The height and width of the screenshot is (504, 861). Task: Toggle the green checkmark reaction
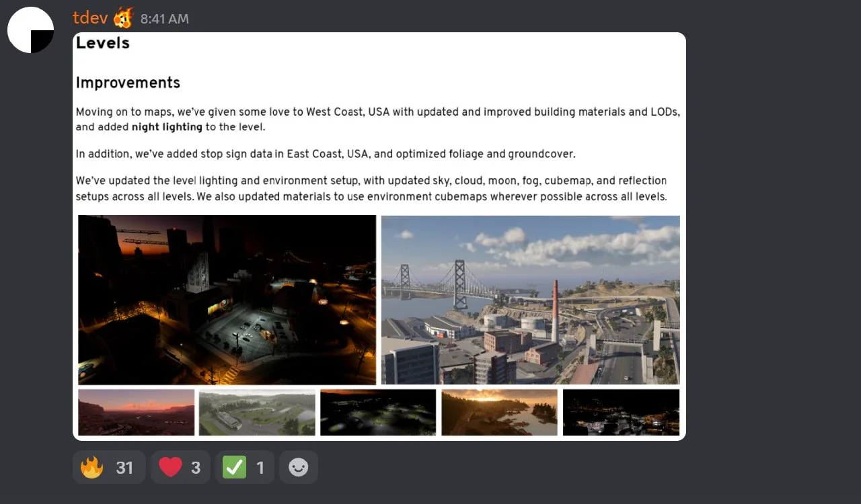245,467
